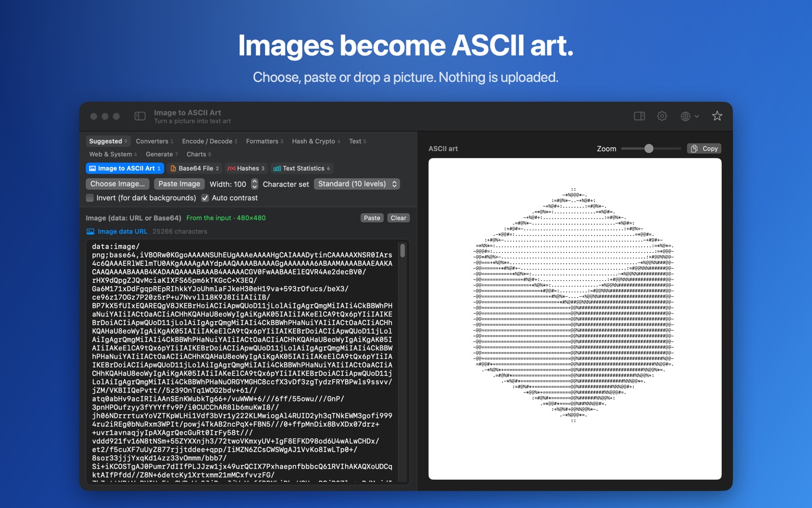Click the Paste Image button

tap(179, 184)
